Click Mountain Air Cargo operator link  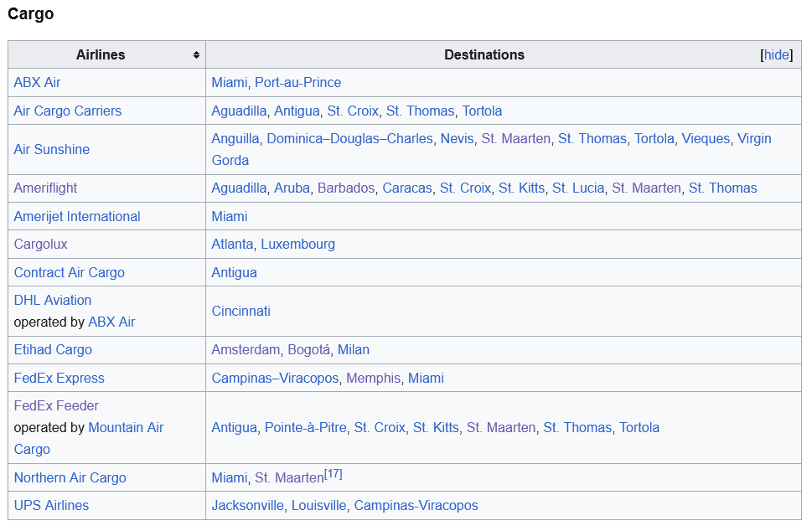tap(126, 428)
